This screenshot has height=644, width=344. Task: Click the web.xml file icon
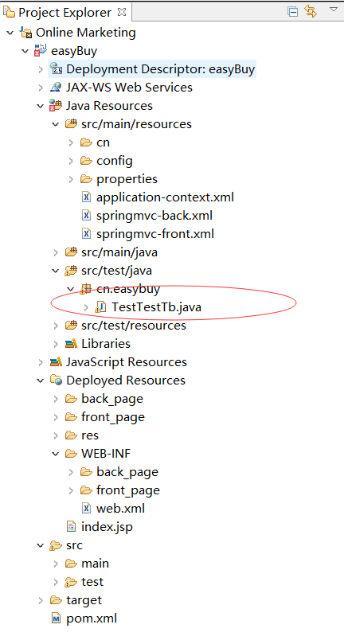86,509
